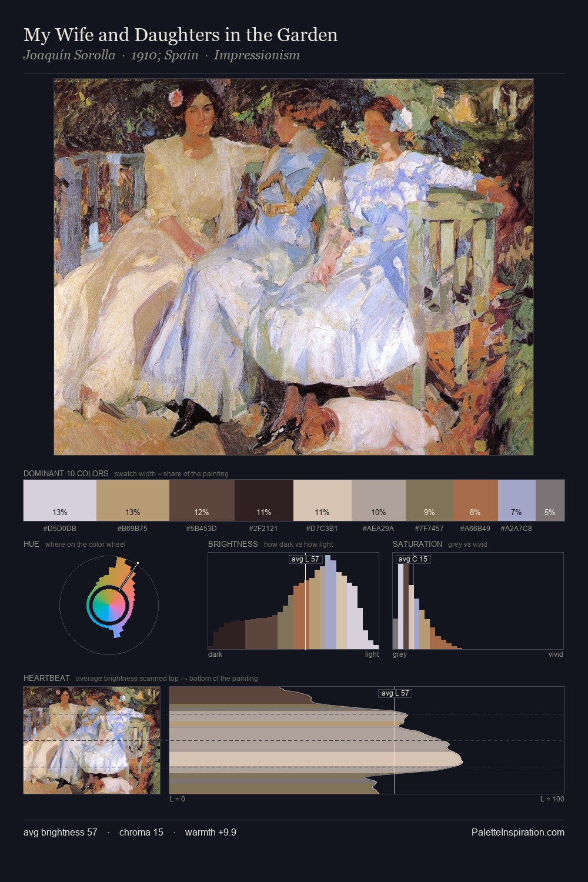Click the small heartbeat painting thumbnail
Image resolution: width=588 pixels, height=882 pixels.
pos(92,740)
